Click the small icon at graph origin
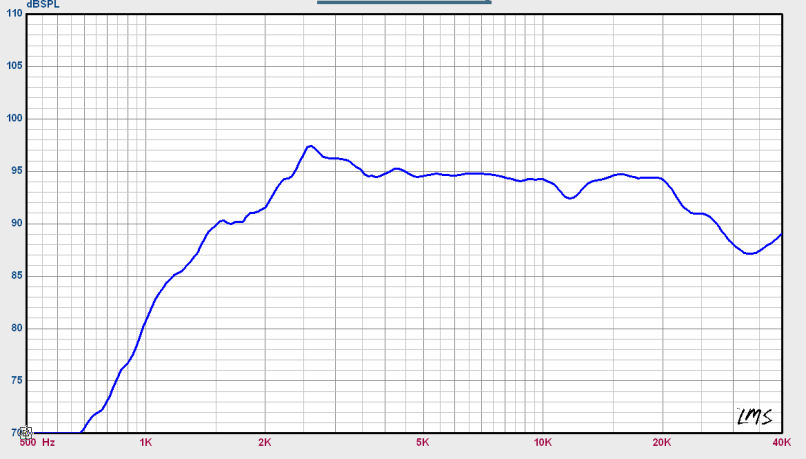Viewport: 806px width, 459px height. click(26, 432)
